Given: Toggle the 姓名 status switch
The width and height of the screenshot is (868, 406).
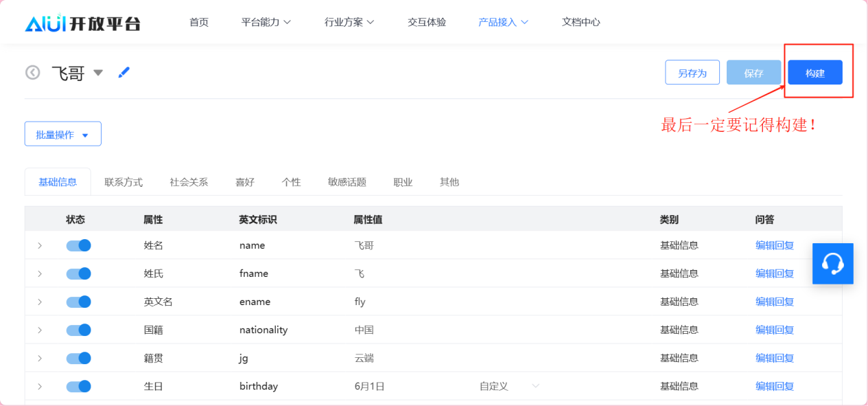Looking at the screenshot, I should pyautogui.click(x=79, y=245).
